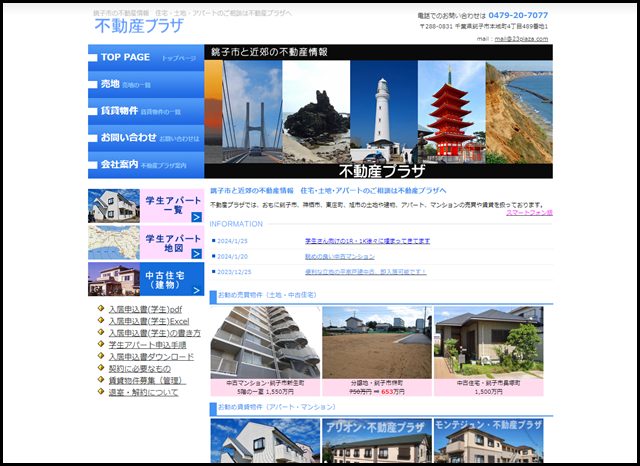Open 賃貸物件募集(管理) link
640x466 pixels.
click(147, 380)
